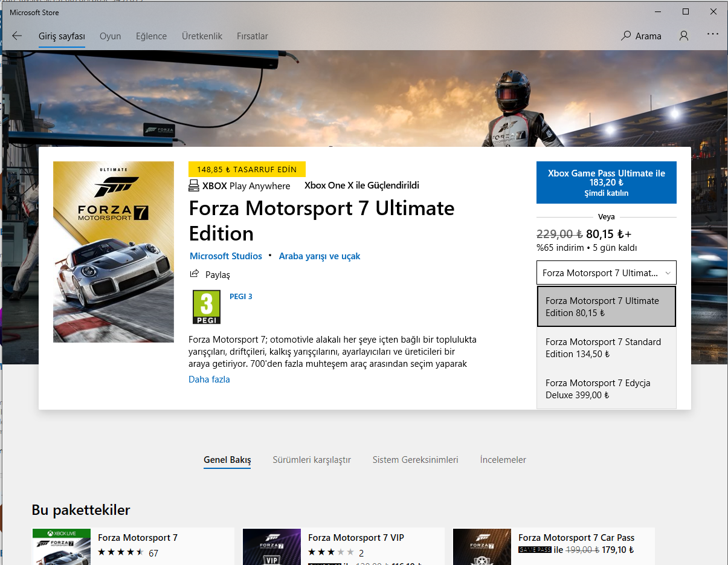Image resolution: width=728 pixels, height=565 pixels.
Task: Open the user account icon
Action: 684,36
